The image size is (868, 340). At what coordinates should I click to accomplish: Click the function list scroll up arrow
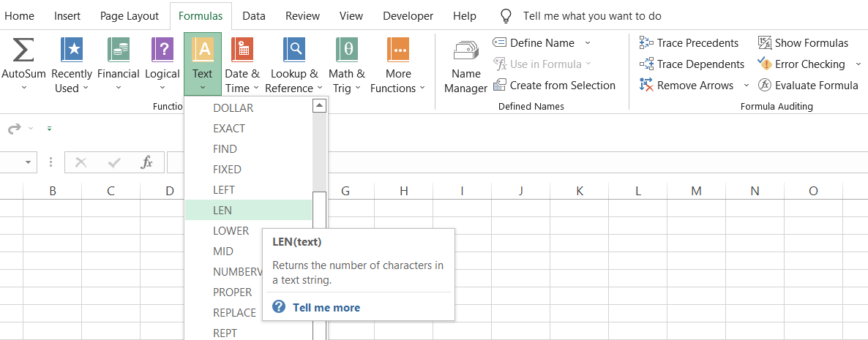coord(319,106)
